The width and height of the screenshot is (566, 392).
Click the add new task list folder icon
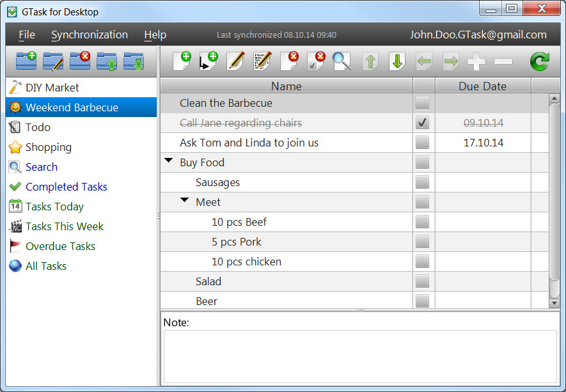(26, 61)
